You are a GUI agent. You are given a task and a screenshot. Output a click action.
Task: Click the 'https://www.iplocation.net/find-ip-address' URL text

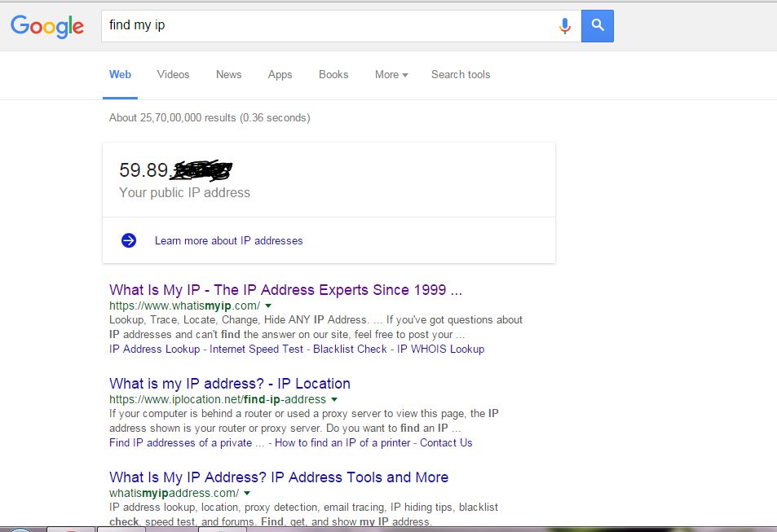218,399
